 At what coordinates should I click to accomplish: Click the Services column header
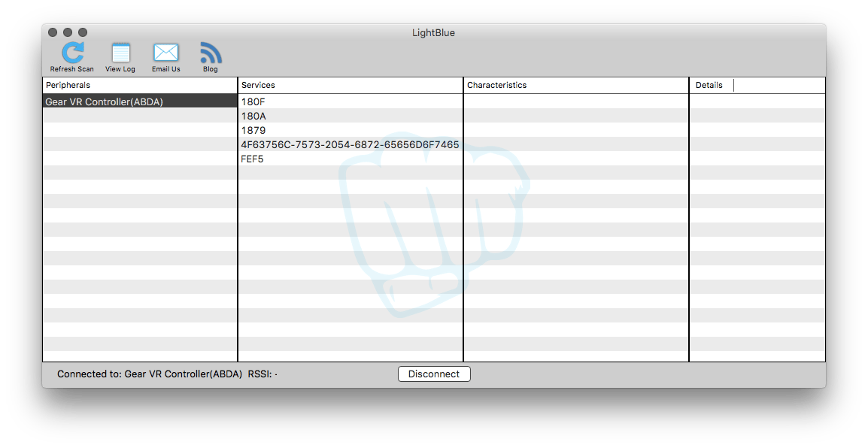pyautogui.click(x=258, y=85)
